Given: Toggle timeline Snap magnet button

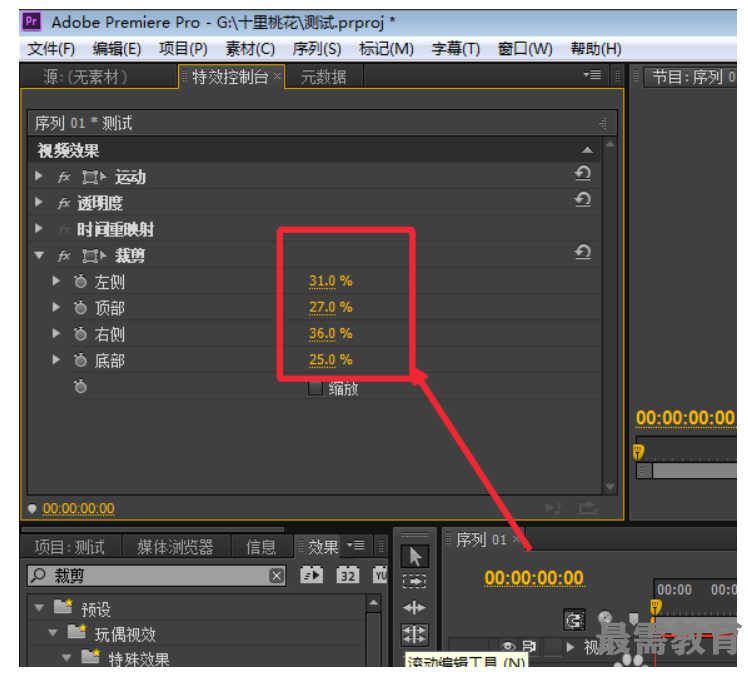Looking at the screenshot, I should 574,620.
